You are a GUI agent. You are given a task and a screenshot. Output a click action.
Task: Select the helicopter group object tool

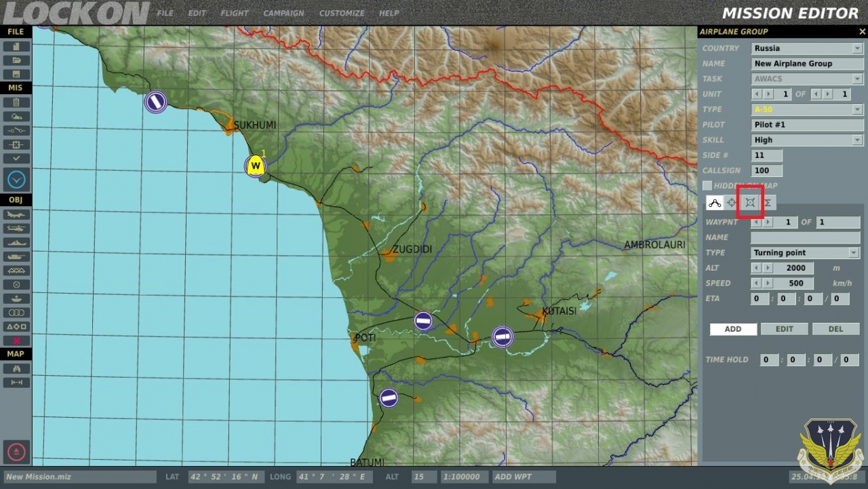coord(16,229)
